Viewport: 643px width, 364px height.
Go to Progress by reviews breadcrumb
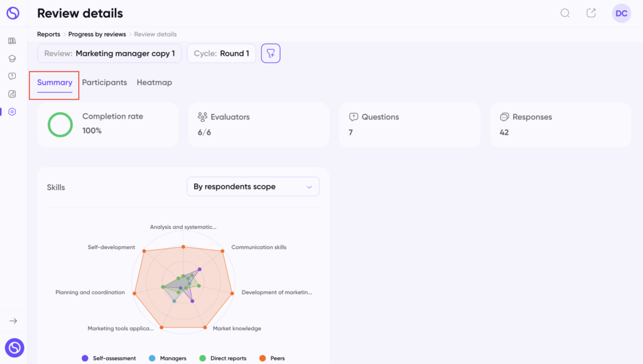coord(97,34)
